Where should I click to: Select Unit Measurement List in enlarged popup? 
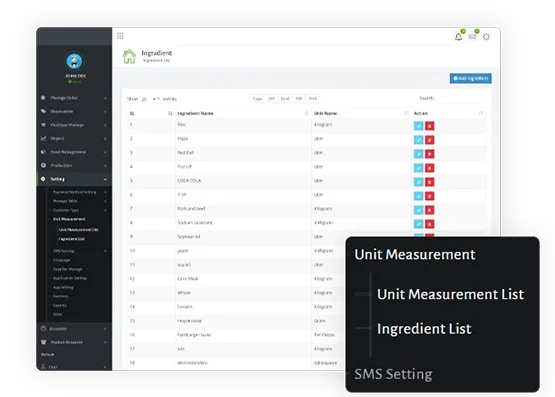pyautogui.click(x=450, y=294)
